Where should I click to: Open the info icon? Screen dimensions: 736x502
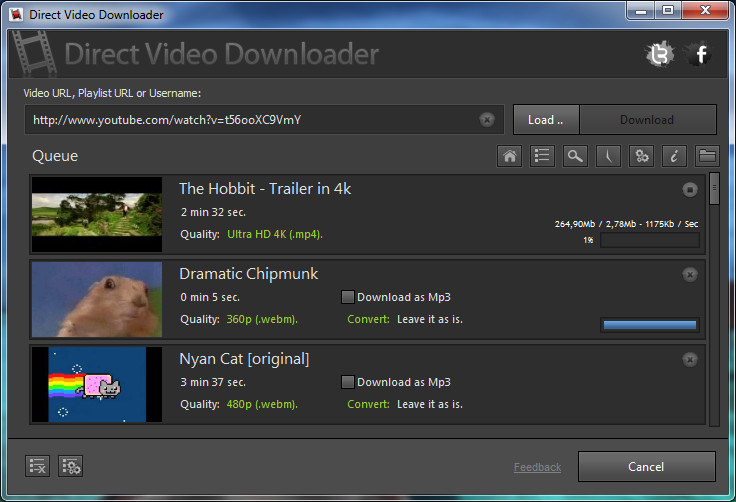point(674,156)
